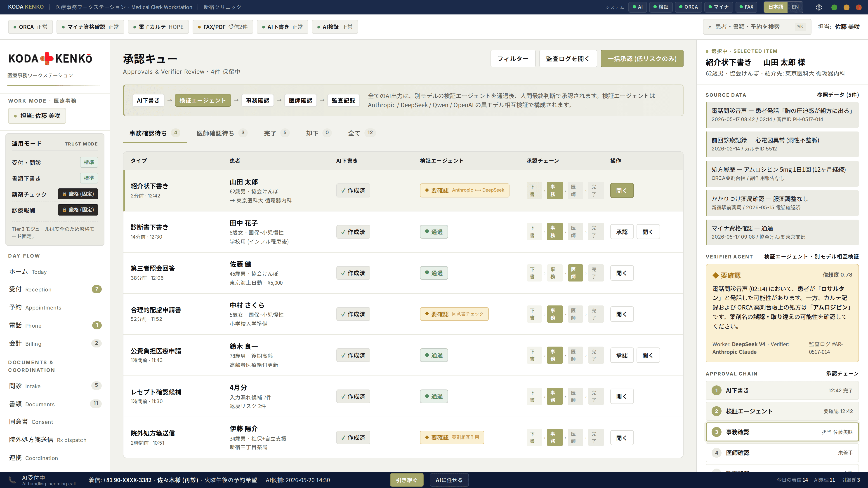The image size is (868, 488).
Task: Approve 田中 花子 診断書下書き with 承認
Action: (x=622, y=232)
